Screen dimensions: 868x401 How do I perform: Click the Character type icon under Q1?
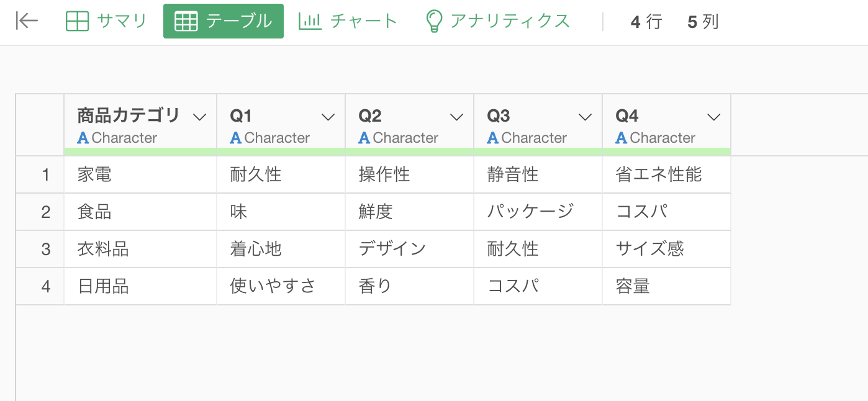pyautogui.click(x=236, y=138)
